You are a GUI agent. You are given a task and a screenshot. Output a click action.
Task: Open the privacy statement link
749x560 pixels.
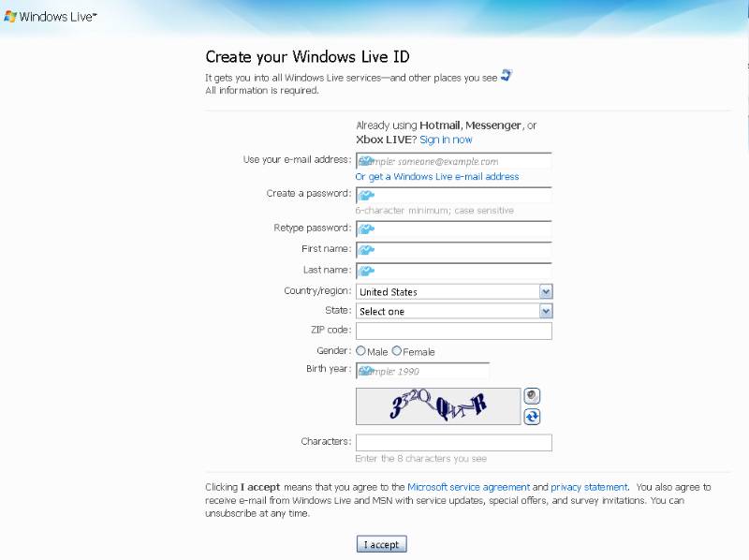coord(589,487)
